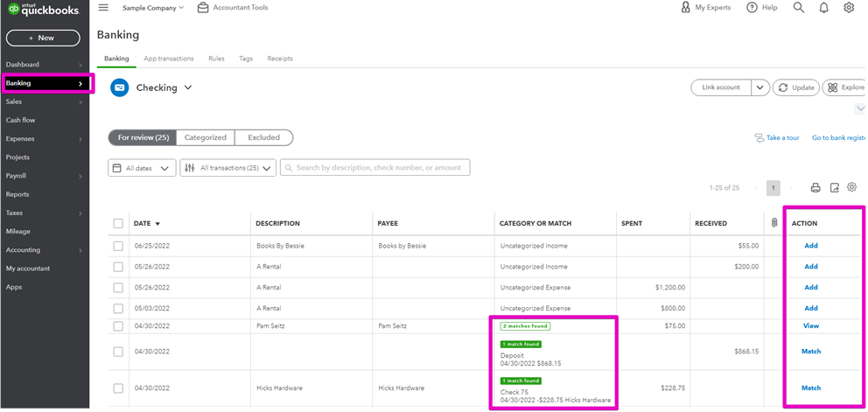Viewport: 868px width, 412px height.
Task: Click the Link account button
Action: pos(721,87)
